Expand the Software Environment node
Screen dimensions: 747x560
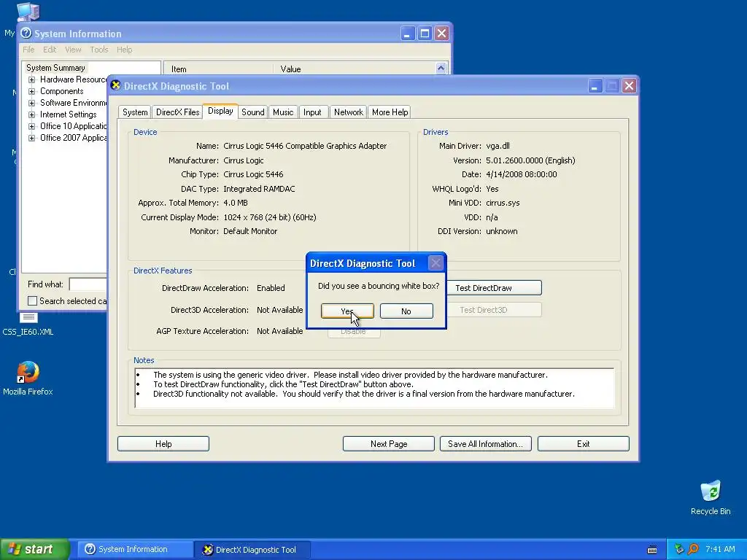click(x=31, y=103)
